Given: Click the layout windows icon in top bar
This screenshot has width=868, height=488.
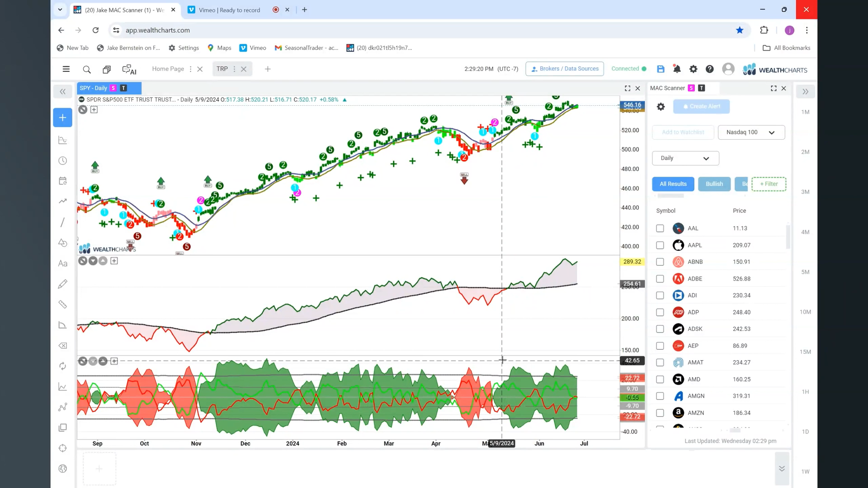Looking at the screenshot, I should [x=107, y=69].
